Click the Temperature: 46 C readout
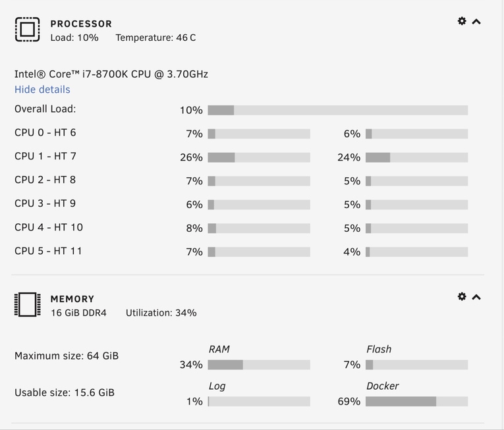The image size is (504, 430). tap(155, 38)
